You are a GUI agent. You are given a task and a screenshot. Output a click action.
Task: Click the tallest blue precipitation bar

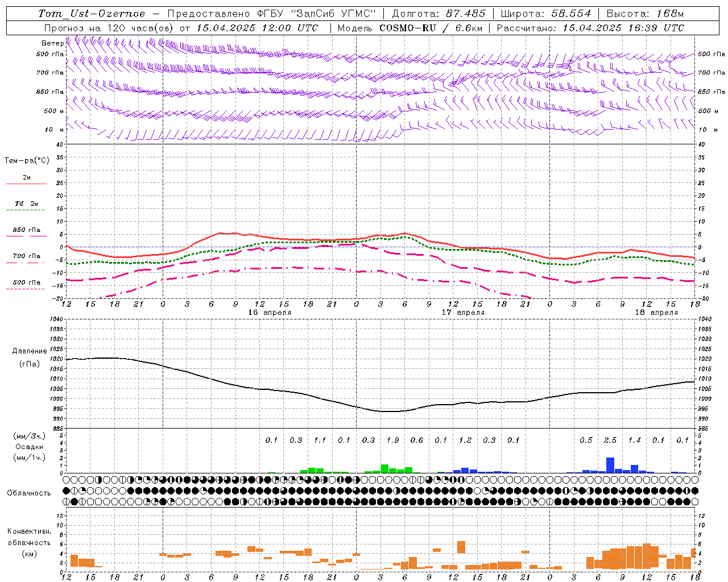click(x=610, y=465)
